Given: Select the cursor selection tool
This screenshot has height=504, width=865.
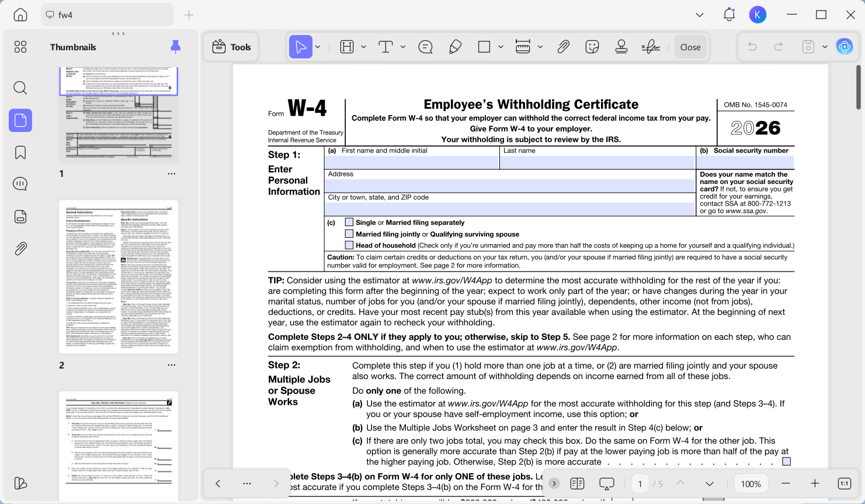Looking at the screenshot, I should point(301,47).
